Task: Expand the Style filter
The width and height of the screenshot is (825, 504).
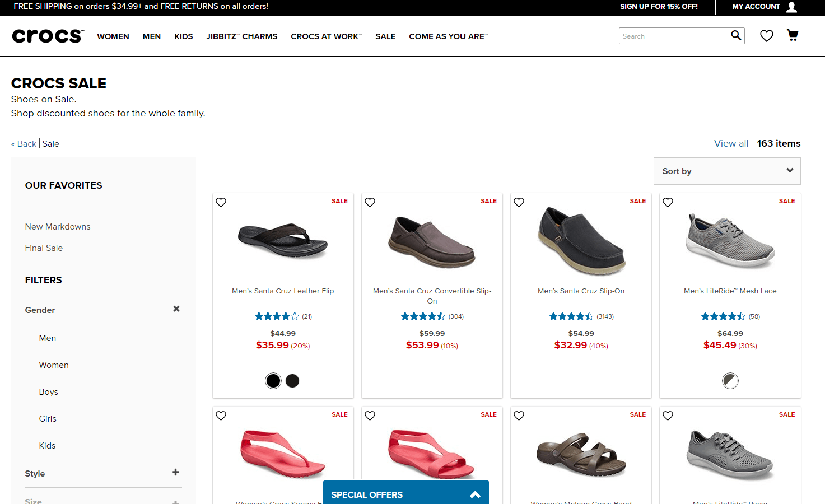Action: point(176,472)
